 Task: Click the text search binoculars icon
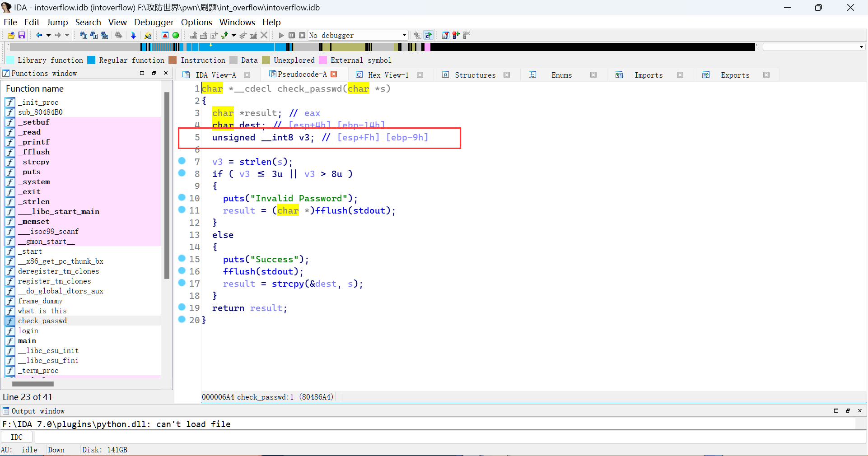[94, 35]
